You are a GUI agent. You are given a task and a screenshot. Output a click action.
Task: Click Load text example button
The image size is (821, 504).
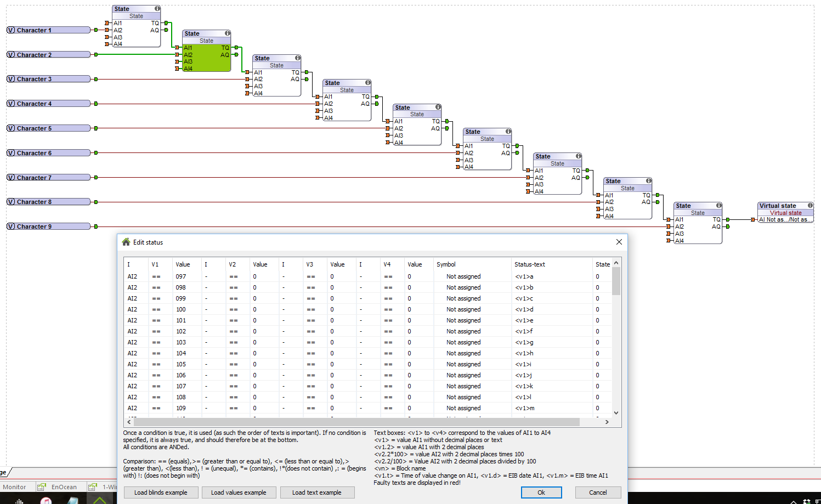pos(316,492)
